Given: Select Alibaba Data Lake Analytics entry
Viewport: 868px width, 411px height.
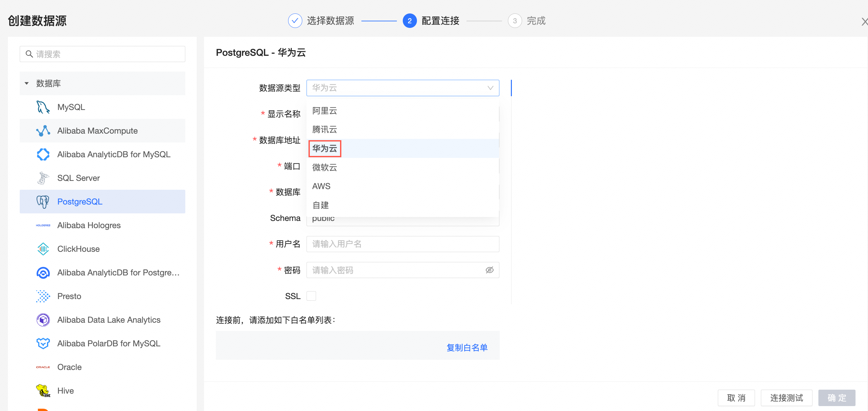Looking at the screenshot, I should pos(103,320).
